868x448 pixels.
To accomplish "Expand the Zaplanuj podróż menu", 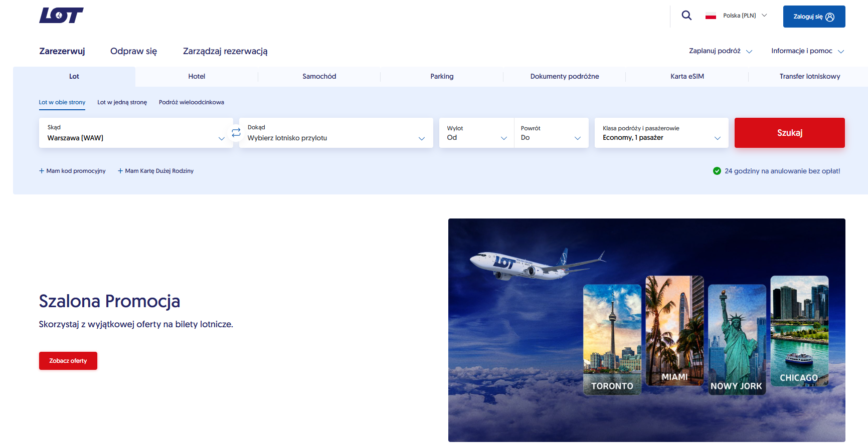I will pyautogui.click(x=720, y=51).
